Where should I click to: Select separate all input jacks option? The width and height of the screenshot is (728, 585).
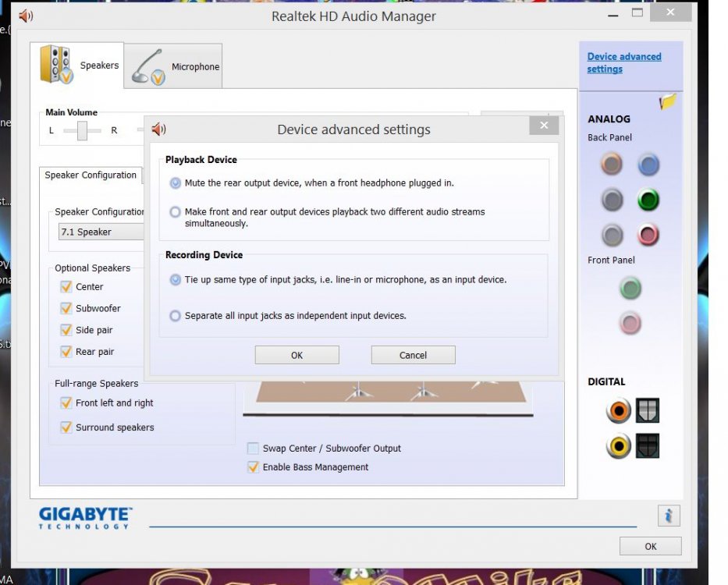[175, 316]
